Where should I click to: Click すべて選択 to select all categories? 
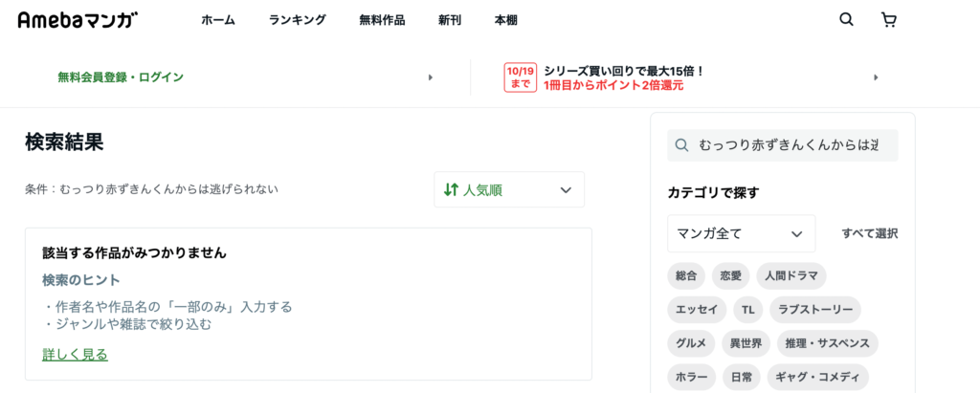click(870, 233)
